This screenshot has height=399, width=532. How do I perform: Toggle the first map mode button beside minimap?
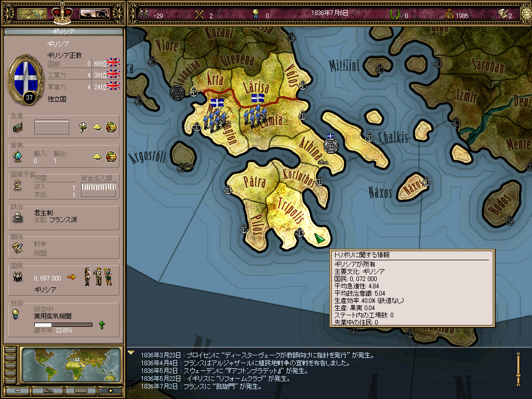10,350
